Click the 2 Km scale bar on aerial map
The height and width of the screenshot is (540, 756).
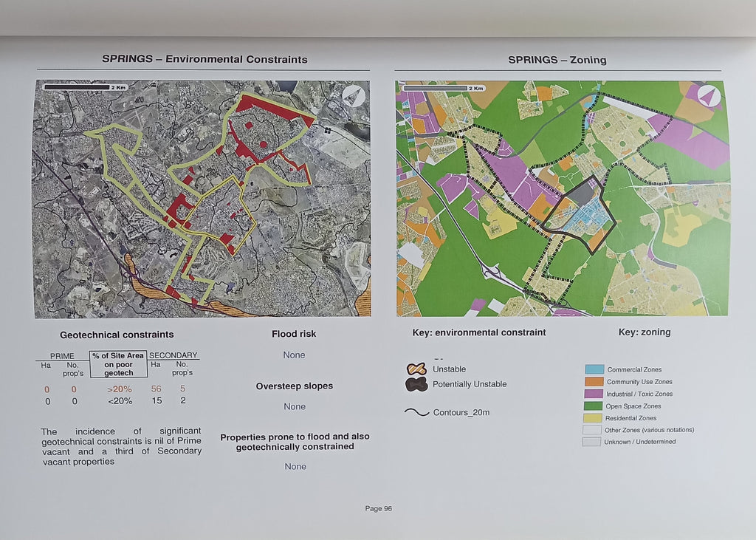click(86, 87)
